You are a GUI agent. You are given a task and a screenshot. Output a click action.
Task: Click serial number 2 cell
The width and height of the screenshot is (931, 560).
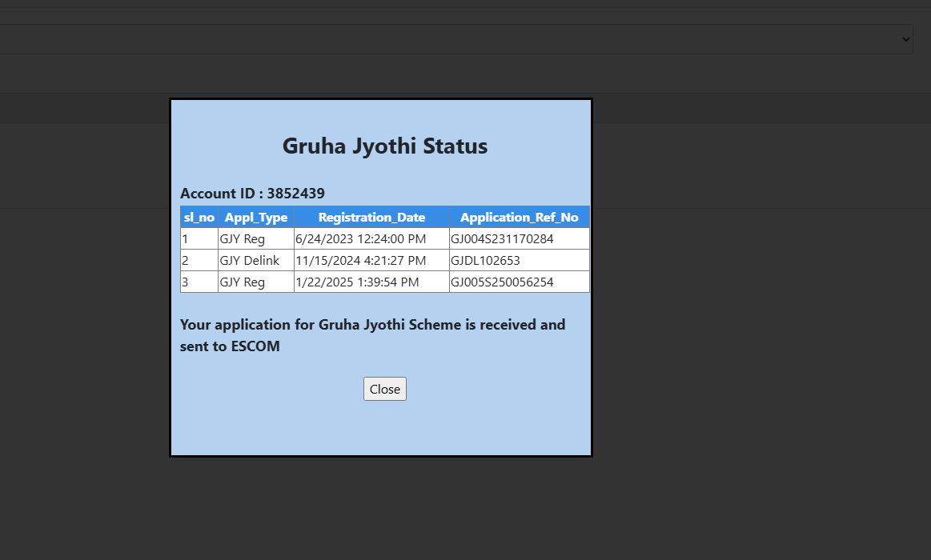199,261
